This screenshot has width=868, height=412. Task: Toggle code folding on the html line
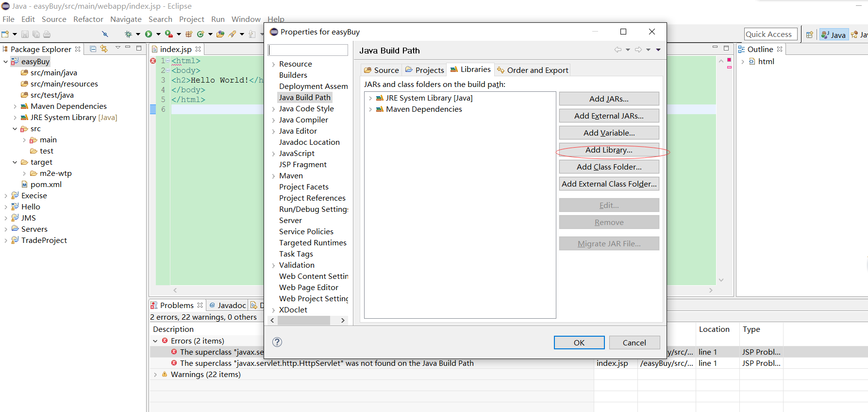[168, 61]
